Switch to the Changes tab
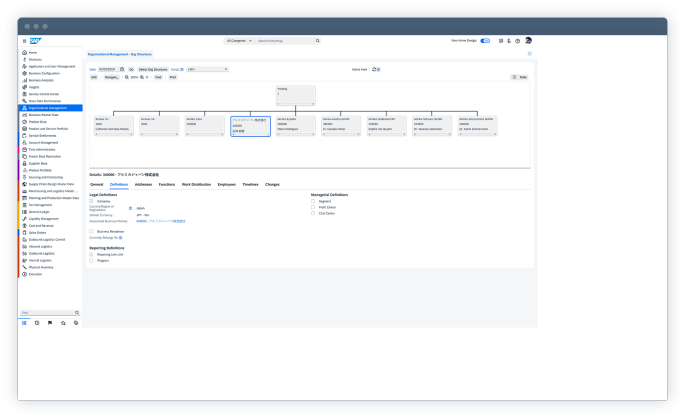 (x=272, y=184)
